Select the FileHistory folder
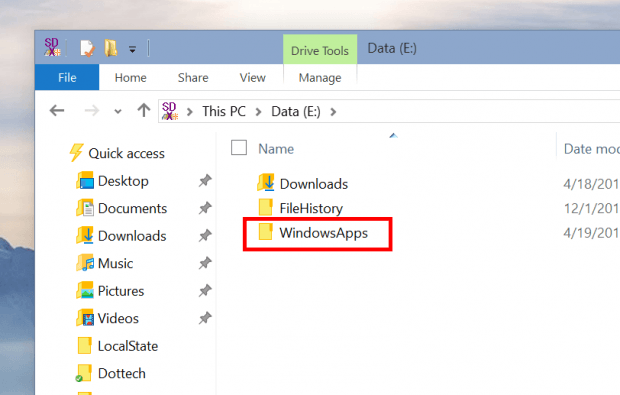The image size is (620, 395). [x=311, y=208]
